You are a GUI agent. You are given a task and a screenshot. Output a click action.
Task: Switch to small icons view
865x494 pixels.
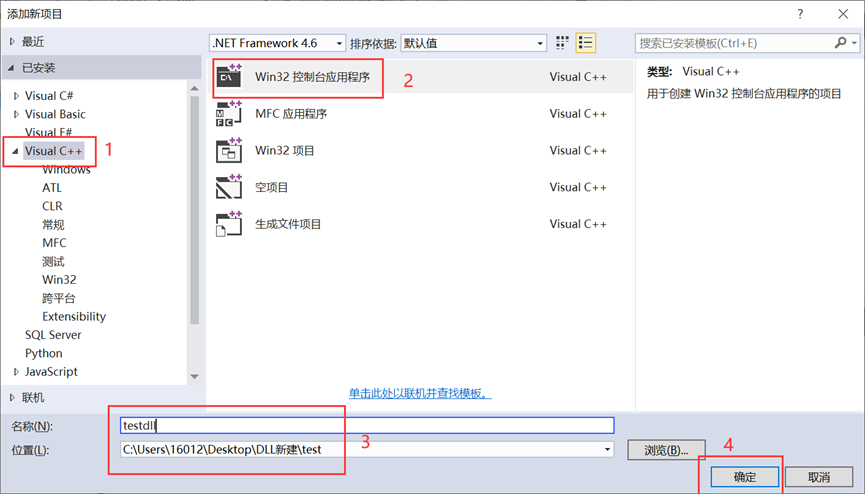562,43
